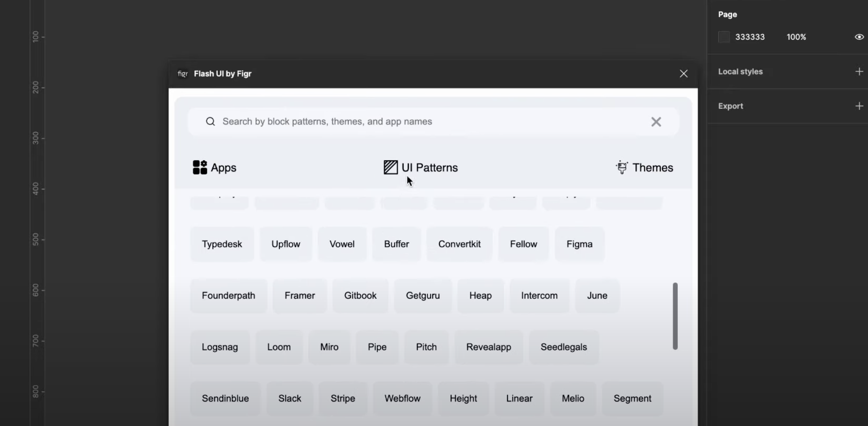Click the Export section heading
The image size is (868, 426).
coord(731,106)
